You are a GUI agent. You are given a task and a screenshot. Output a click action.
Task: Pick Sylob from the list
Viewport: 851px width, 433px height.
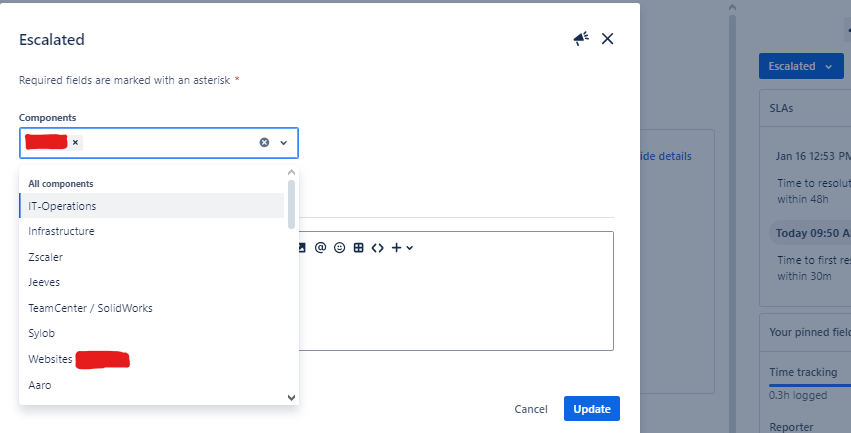click(151, 333)
